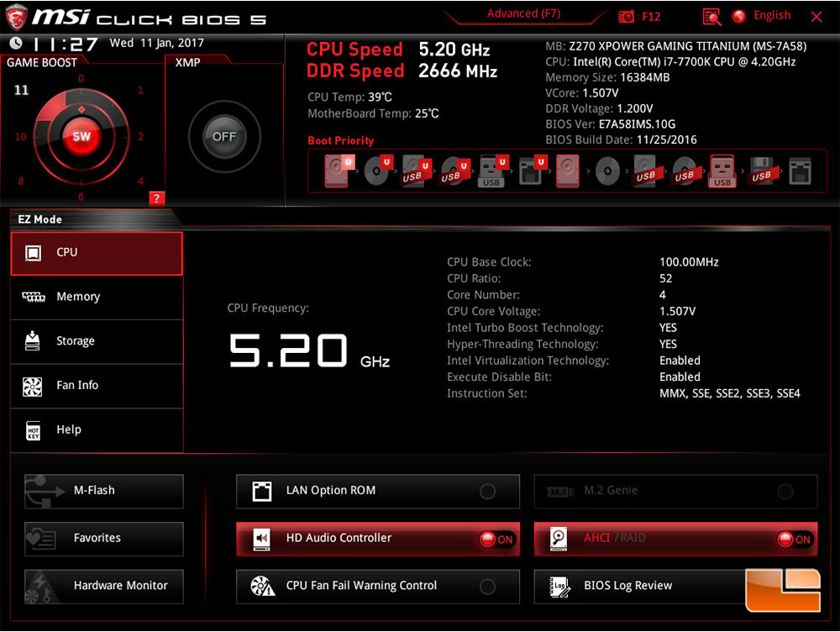This screenshot has width=840, height=632.
Task: Open the Favorites menu
Action: [104, 539]
